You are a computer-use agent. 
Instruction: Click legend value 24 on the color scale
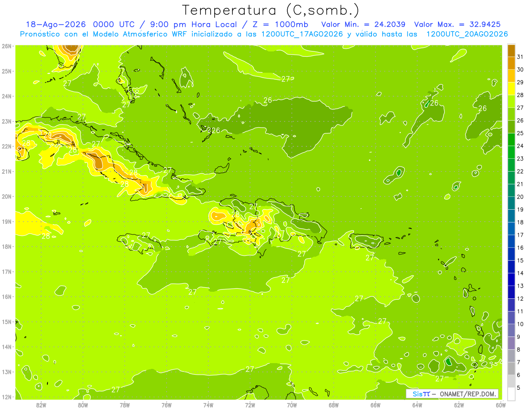point(520,146)
